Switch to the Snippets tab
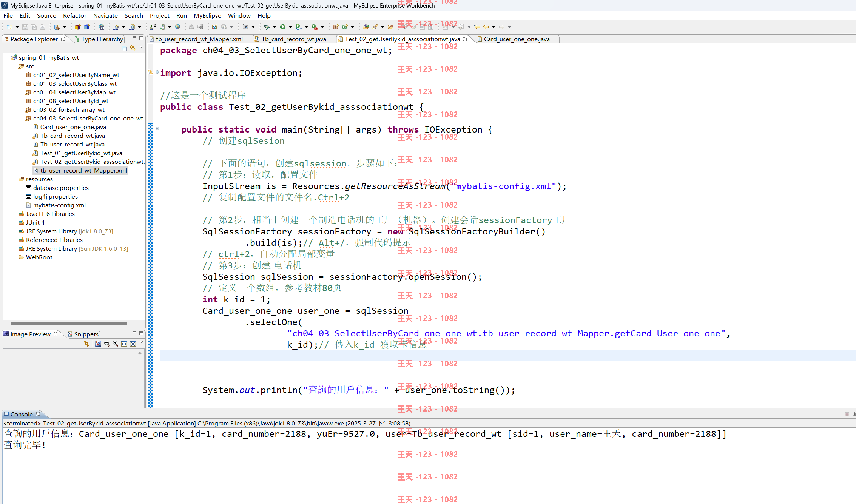This screenshot has width=856, height=504. click(83, 334)
